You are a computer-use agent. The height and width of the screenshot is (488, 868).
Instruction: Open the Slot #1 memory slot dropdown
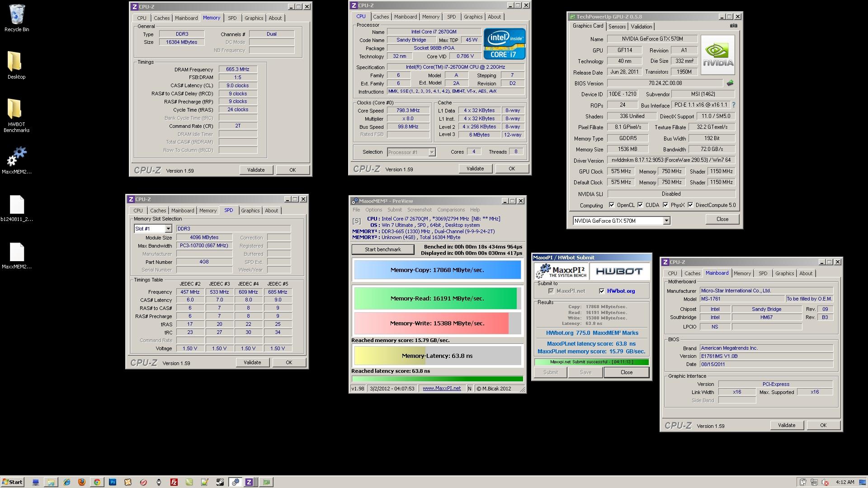tap(168, 229)
